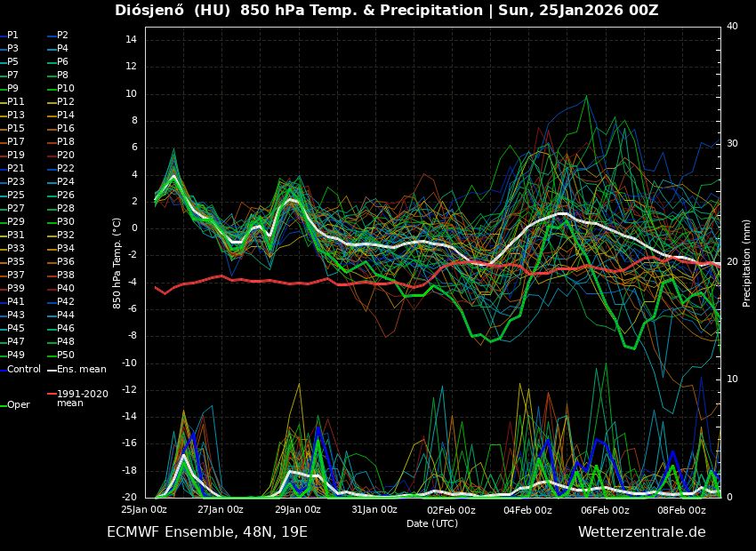The image size is (756, 551).
Task: Click the P2 legend entry
Action: (x=62, y=36)
